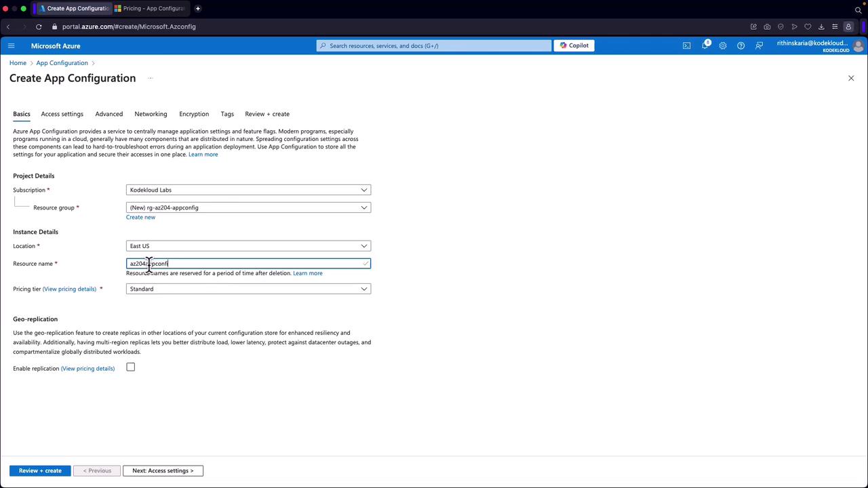The height and width of the screenshot is (488, 868).
Task: Follow the Learn more link in description
Action: coord(203,155)
